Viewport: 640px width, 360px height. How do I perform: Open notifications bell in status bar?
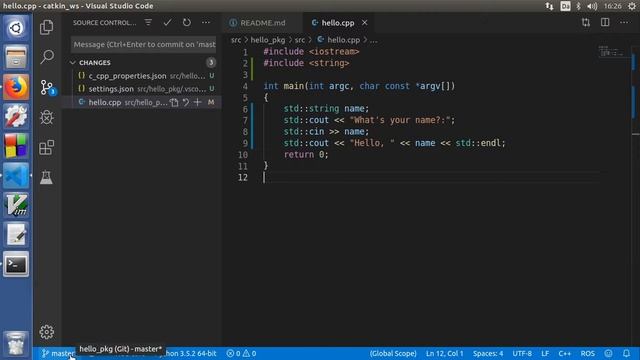[x=626, y=353]
